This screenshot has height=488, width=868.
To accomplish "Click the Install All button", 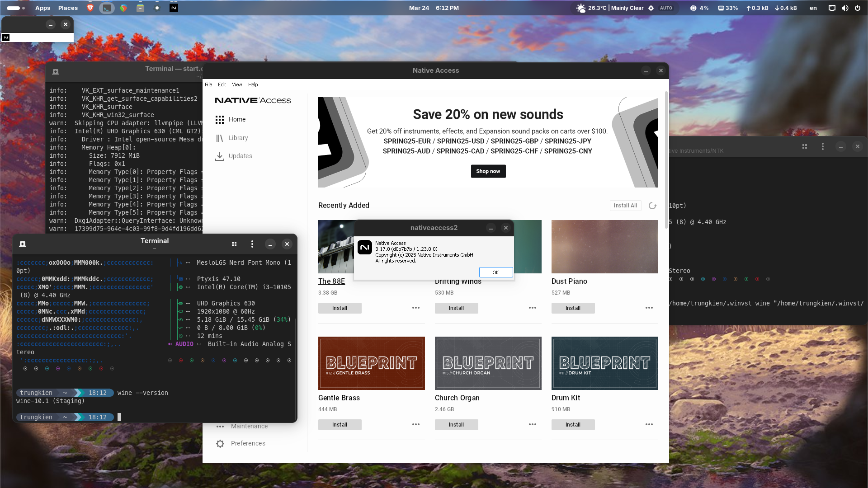I will 625,206.
